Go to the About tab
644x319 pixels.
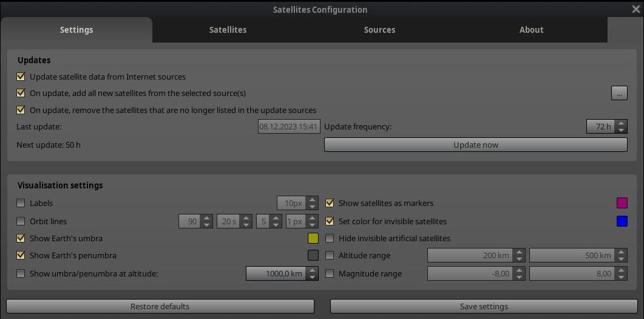click(x=531, y=30)
